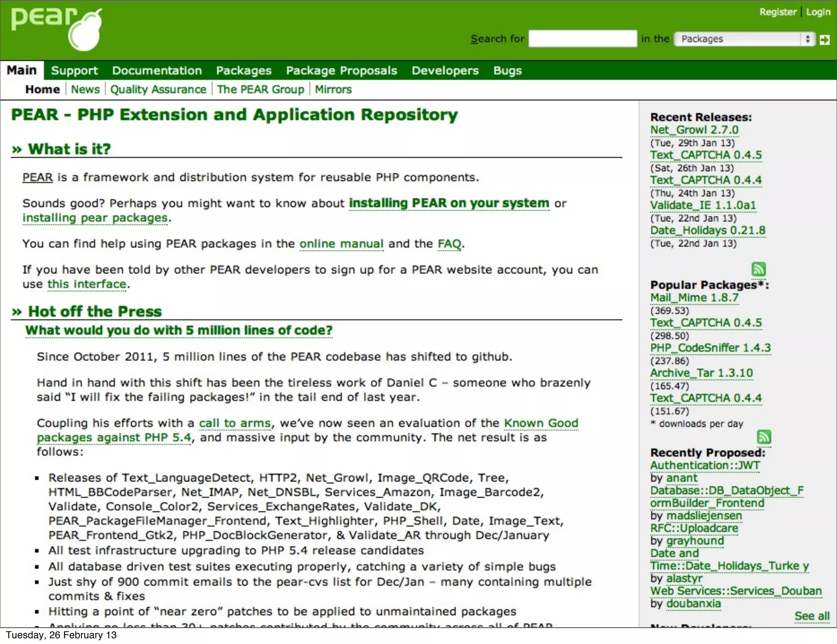This screenshot has width=837, height=644.
Task: Click into the Search for text field
Action: 582,39
